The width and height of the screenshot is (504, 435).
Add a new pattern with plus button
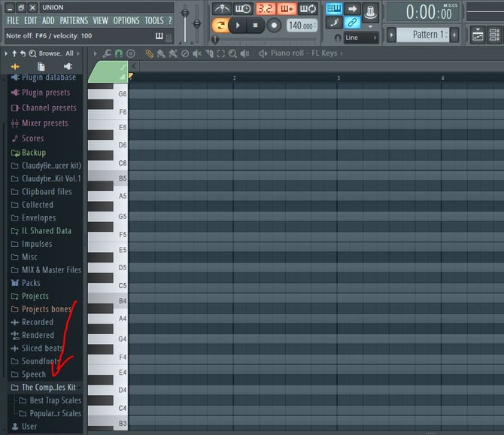pyautogui.click(x=454, y=35)
